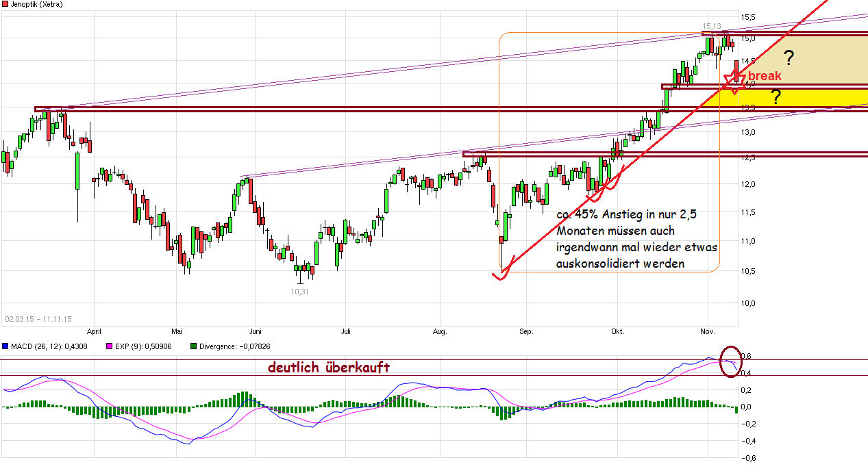The height and width of the screenshot is (473, 868).
Task: Select the 'Nov.' axis label
Action: (708, 331)
